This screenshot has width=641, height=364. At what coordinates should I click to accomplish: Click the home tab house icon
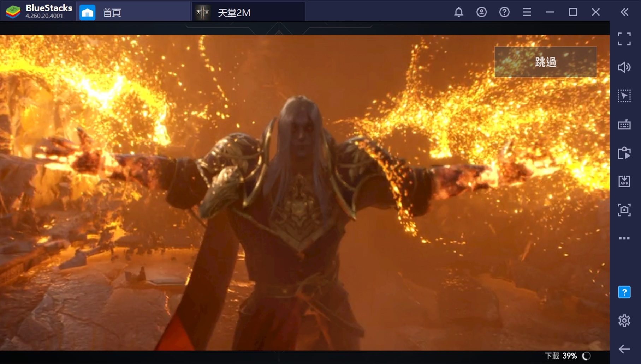coord(87,13)
